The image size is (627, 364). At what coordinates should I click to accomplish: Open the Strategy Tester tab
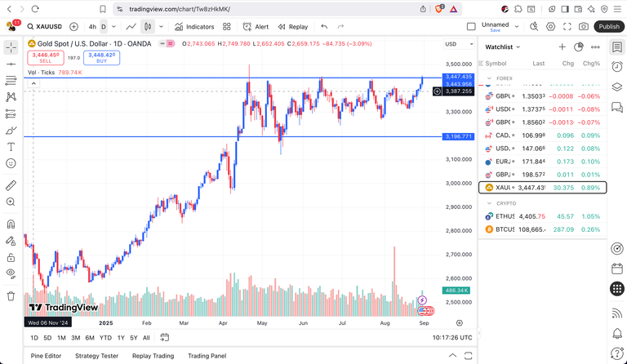(97, 356)
